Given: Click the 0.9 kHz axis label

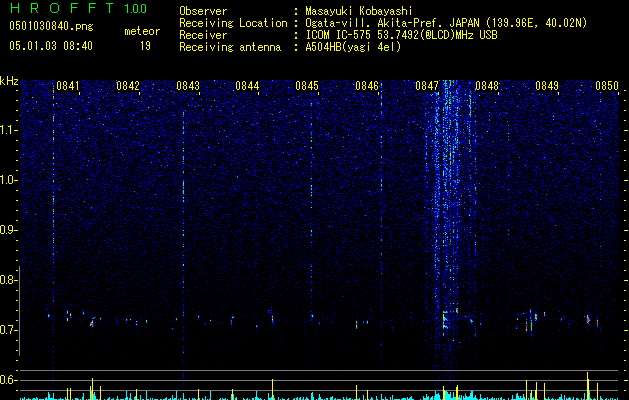Looking at the screenshot, I should coord(8,230).
